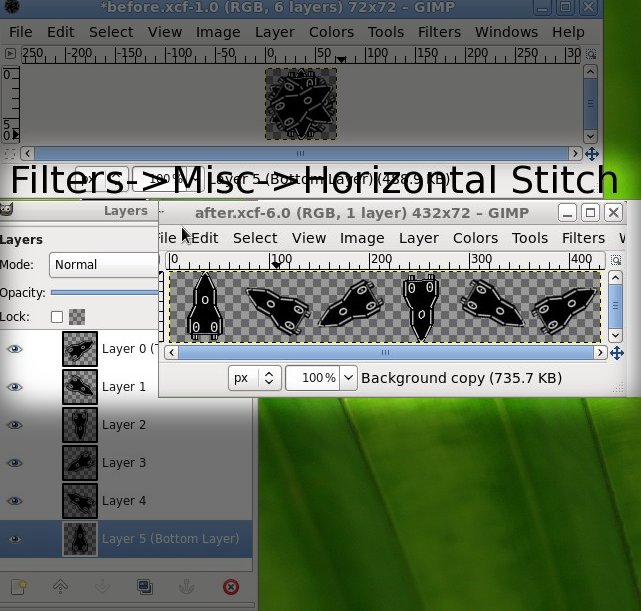Open Colors menu in after.xcf window
The width and height of the screenshot is (641, 611).
pos(475,238)
